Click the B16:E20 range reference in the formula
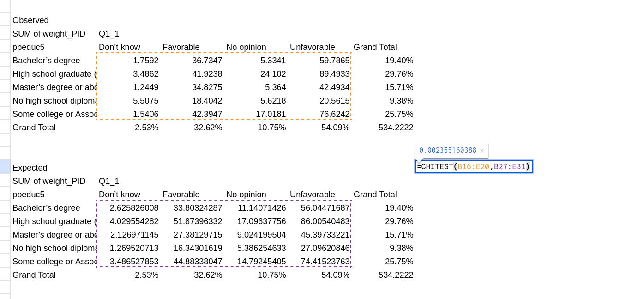 tap(473, 167)
